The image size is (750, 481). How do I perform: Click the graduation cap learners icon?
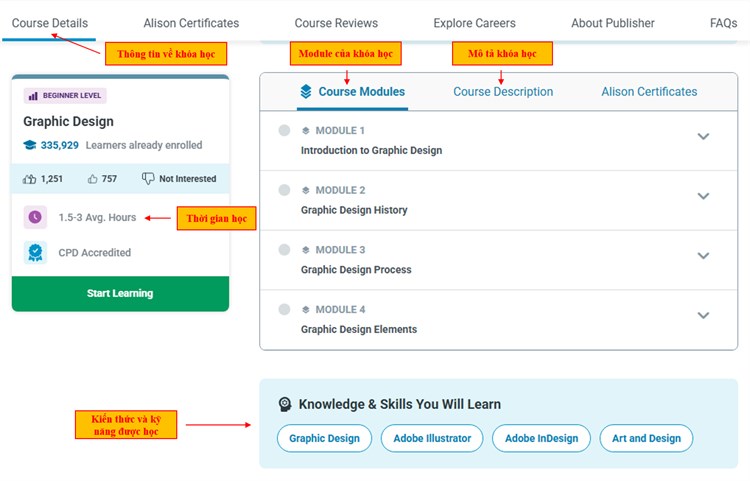click(x=30, y=145)
